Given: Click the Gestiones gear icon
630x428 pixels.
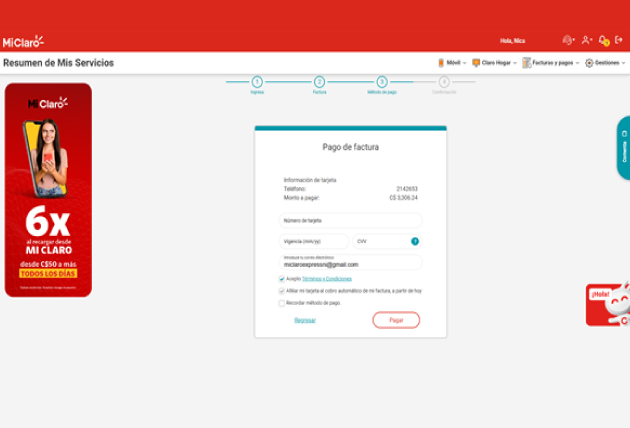Looking at the screenshot, I should click(x=589, y=63).
